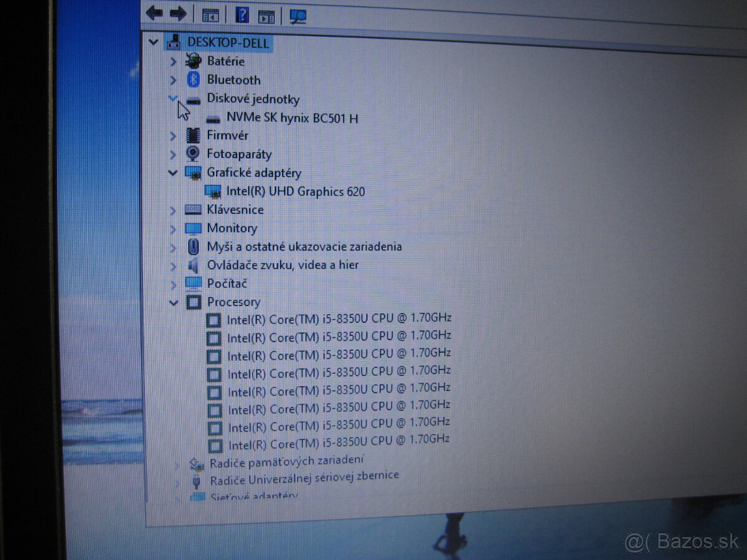Image resolution: width=747 pixels, height=560 pixels.
Task: Select the first Intel Core i5-8350U entry
Action: [x=340, y=319]
